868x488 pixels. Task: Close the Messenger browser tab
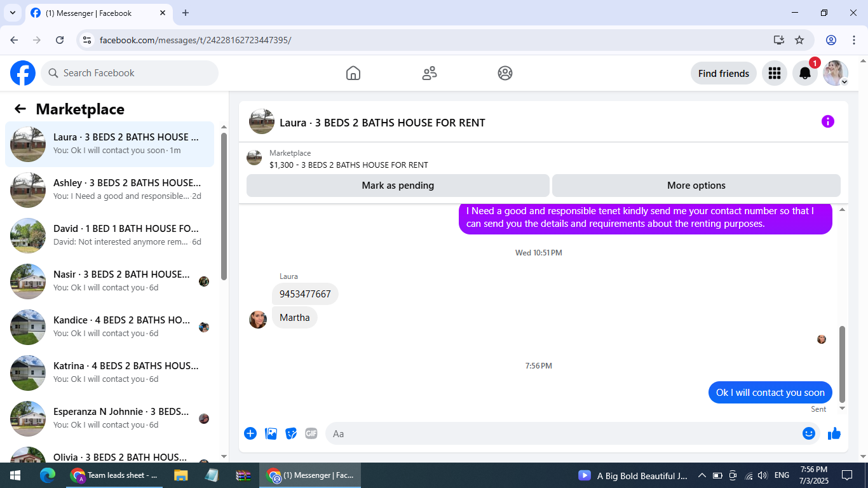click(x=163, y=13)
